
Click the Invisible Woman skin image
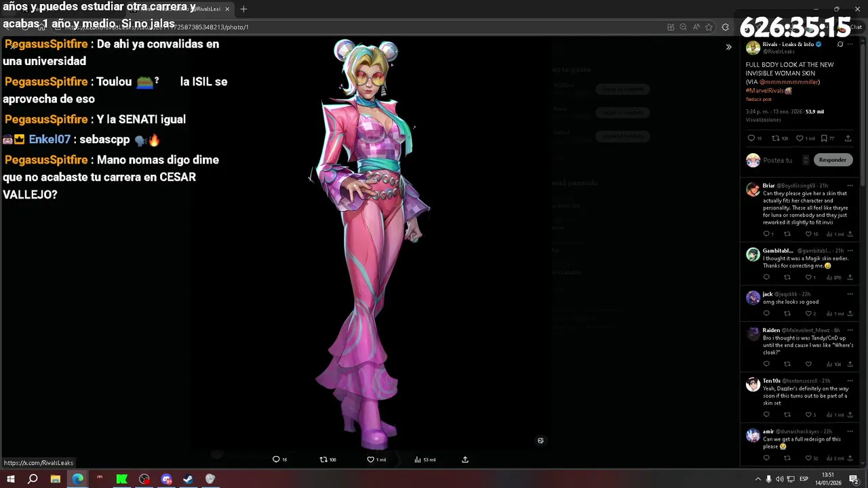pos(370,244)
